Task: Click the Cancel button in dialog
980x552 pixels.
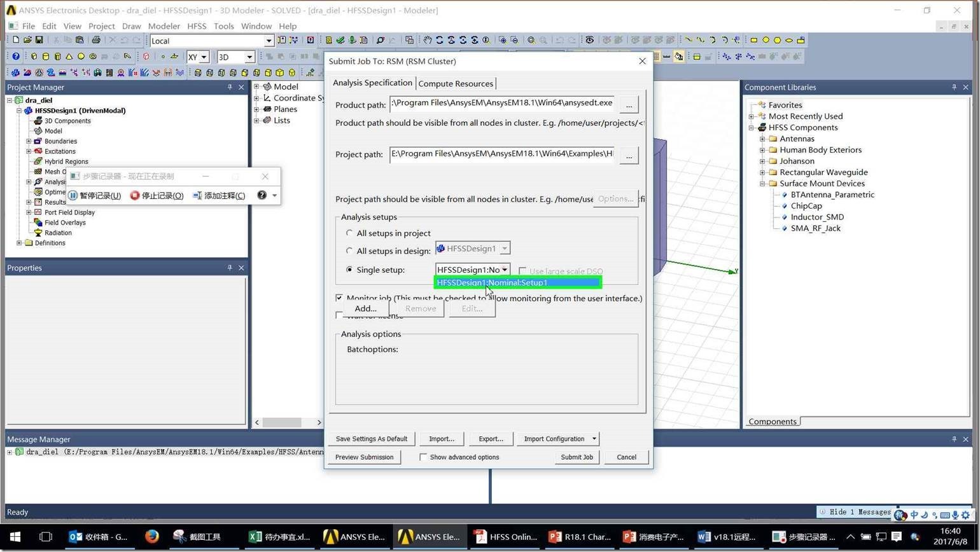Action: pyautogui.click(x=626, y=457)
